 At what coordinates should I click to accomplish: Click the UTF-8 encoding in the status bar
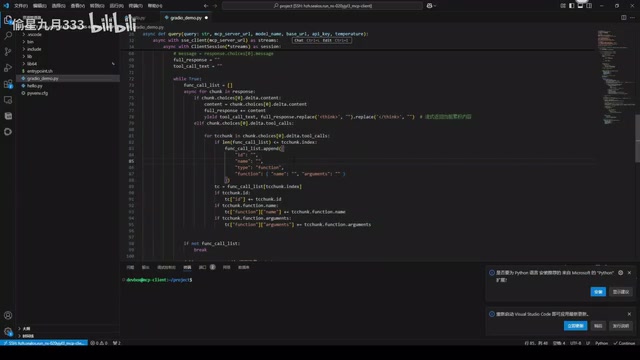[576, 343]
